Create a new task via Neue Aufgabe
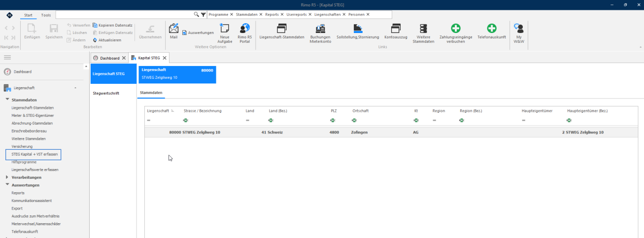The width and height of the screenshot is (644, 238). tap(225, 28)
